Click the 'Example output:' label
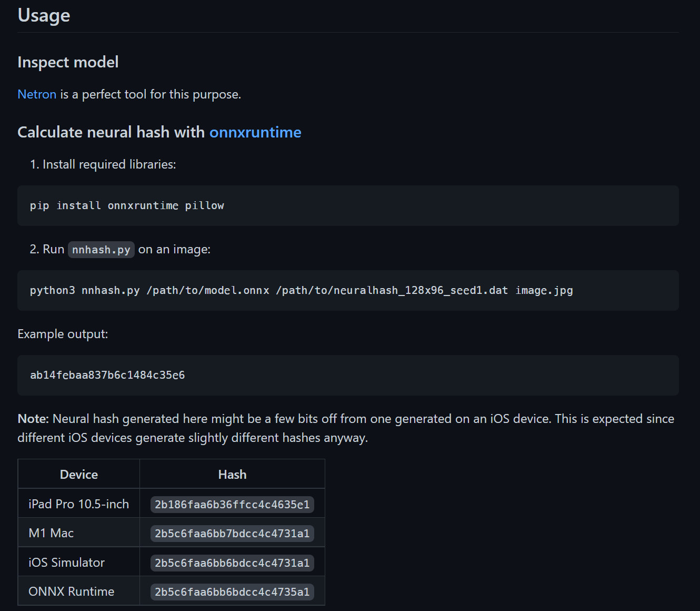Screen dimensions: 700x611 63,334
